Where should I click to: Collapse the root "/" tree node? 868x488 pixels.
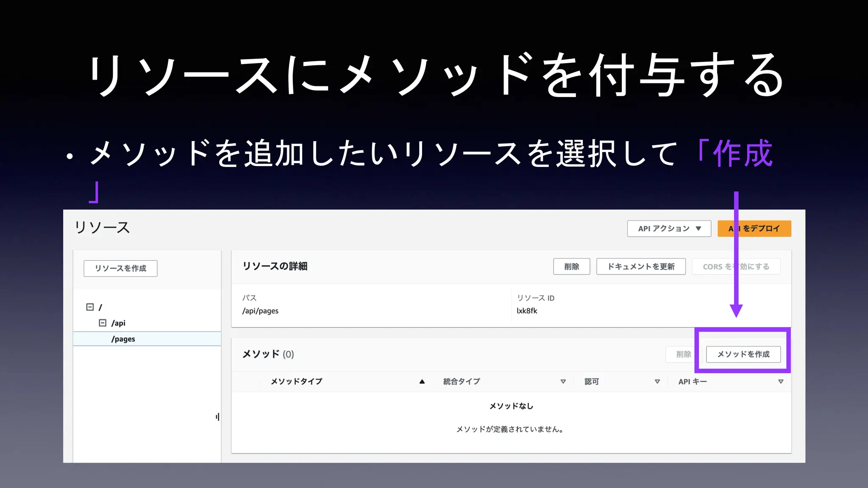[x=90, y=307]
